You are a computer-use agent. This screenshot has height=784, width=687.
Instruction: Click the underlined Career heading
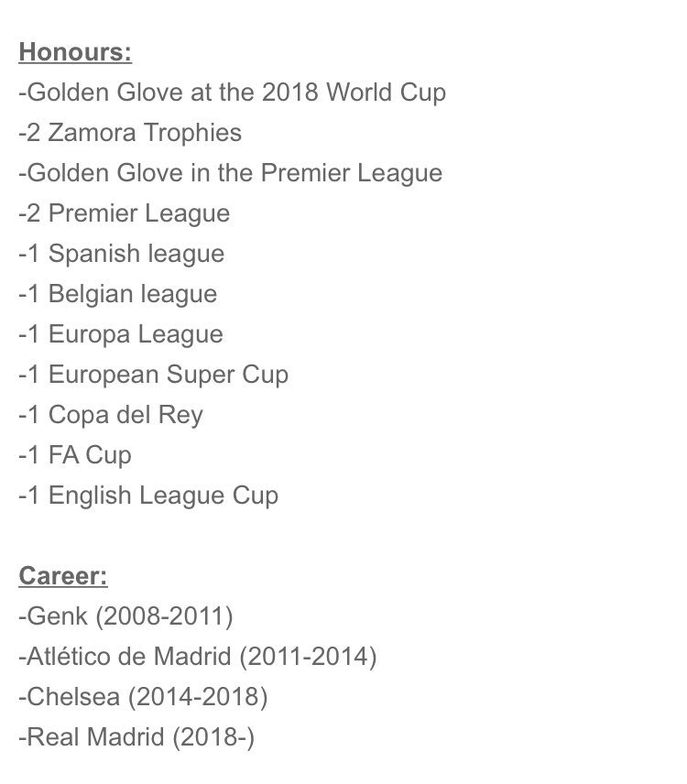pos(62,577)
